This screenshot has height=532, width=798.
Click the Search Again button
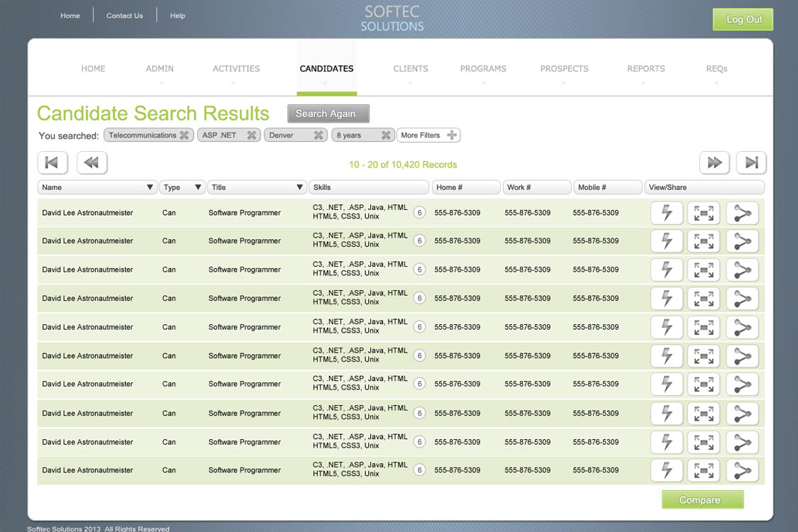(328, 113)
